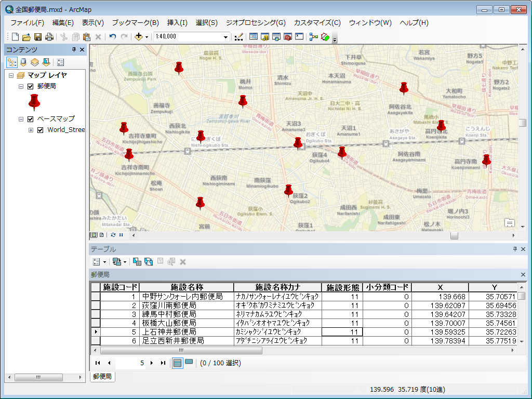Click the current record number field
Screen dimensions: 532x399
tap(130, 363)
